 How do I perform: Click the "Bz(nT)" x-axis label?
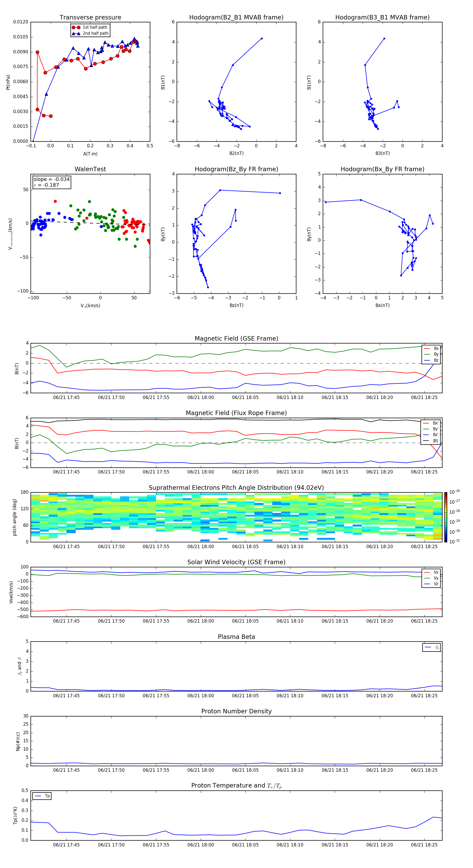pyautogui.click(x=236, y=305)
